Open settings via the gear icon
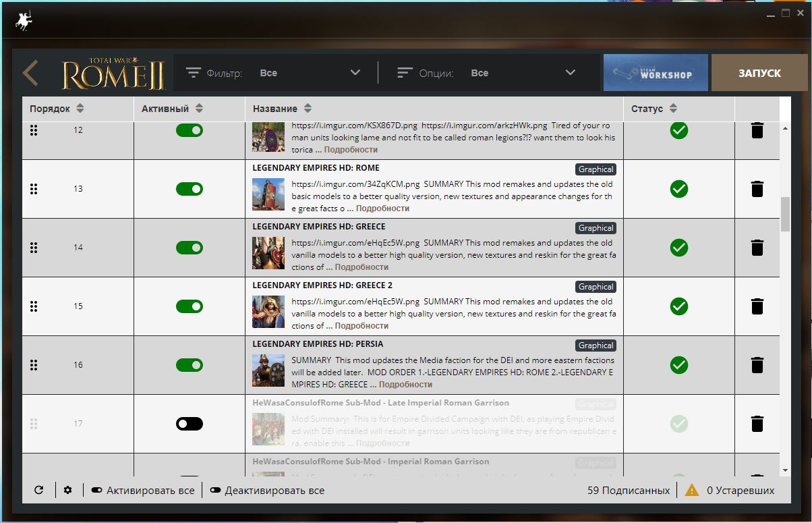The width and height of the screenshot is (812, 523). (x=68, y=490)
